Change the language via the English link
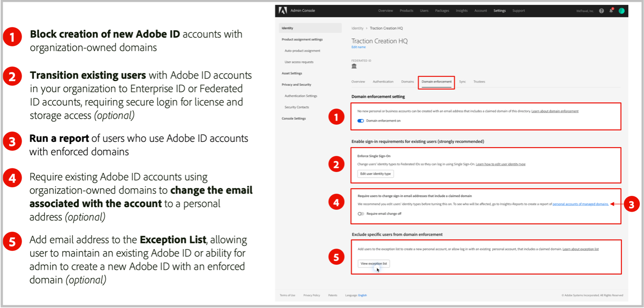 [x=362, y=295]
